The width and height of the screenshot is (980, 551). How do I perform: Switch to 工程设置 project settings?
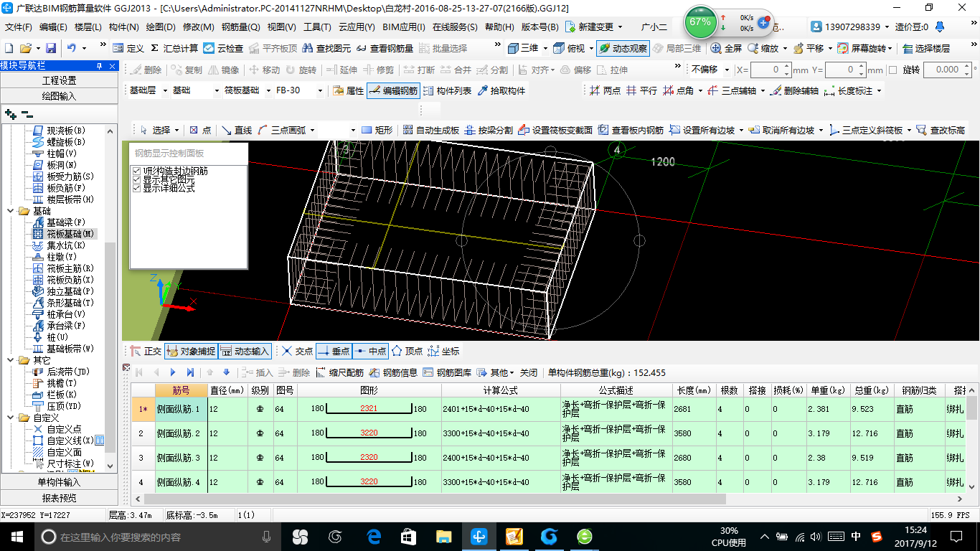pos(59,80)
